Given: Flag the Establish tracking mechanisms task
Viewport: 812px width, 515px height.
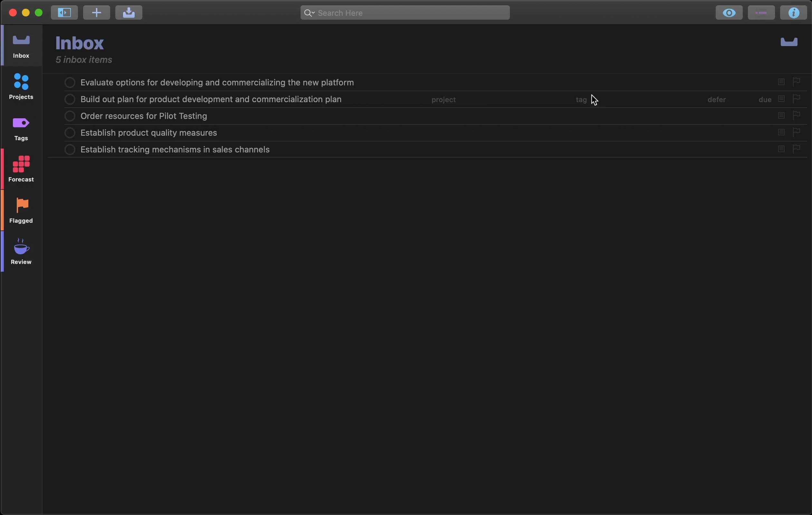Looking at the screenshot, I should point(797,149).
